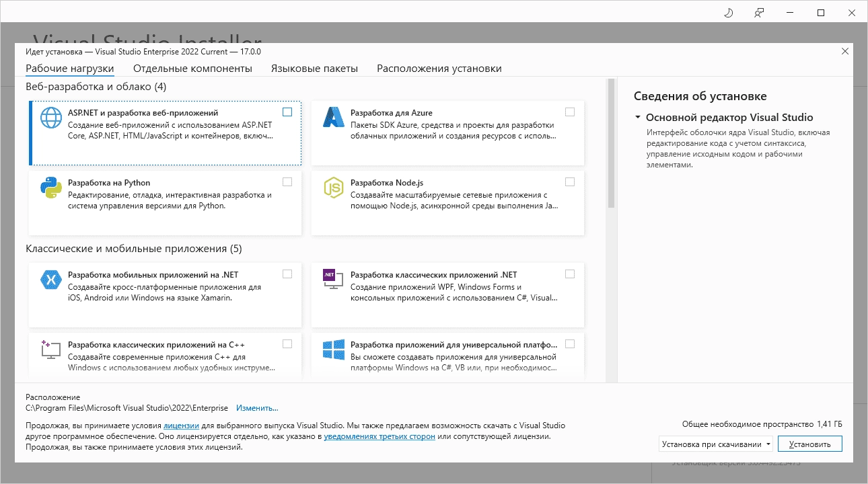Viewport: 868px width, 484px height.
Task: Click the installation path C:\Program Files text
Action: (x=126, y=408)
